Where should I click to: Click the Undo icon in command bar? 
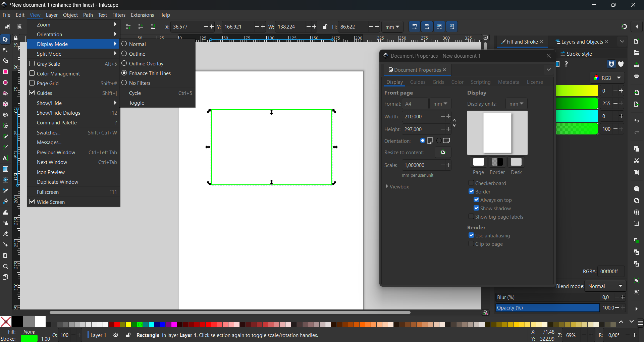point(637,121)
